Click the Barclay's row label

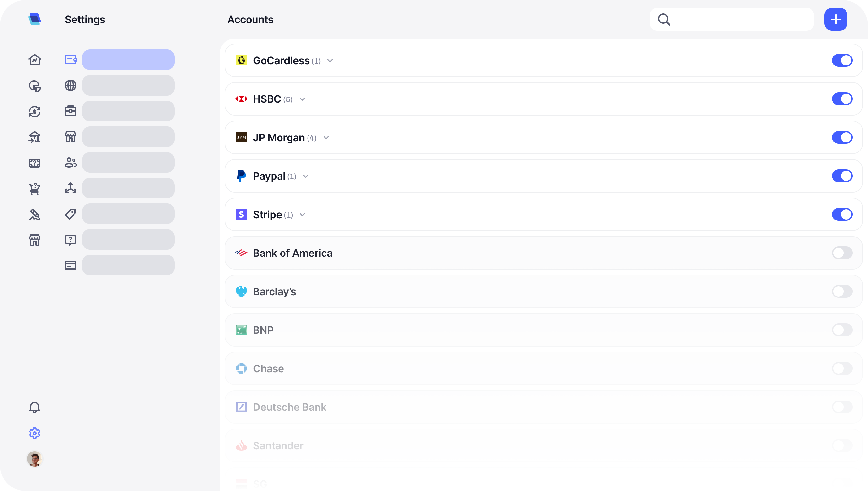click(x=274, y=291)
